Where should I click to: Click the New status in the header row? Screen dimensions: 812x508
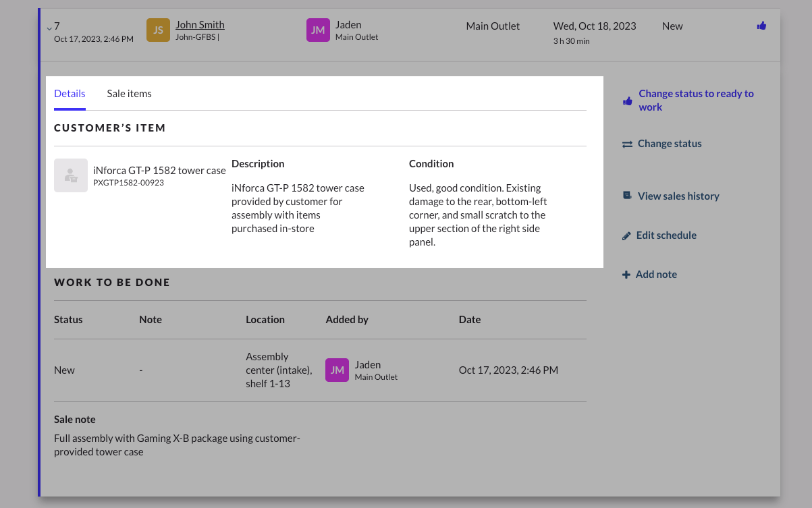[672, 26]
